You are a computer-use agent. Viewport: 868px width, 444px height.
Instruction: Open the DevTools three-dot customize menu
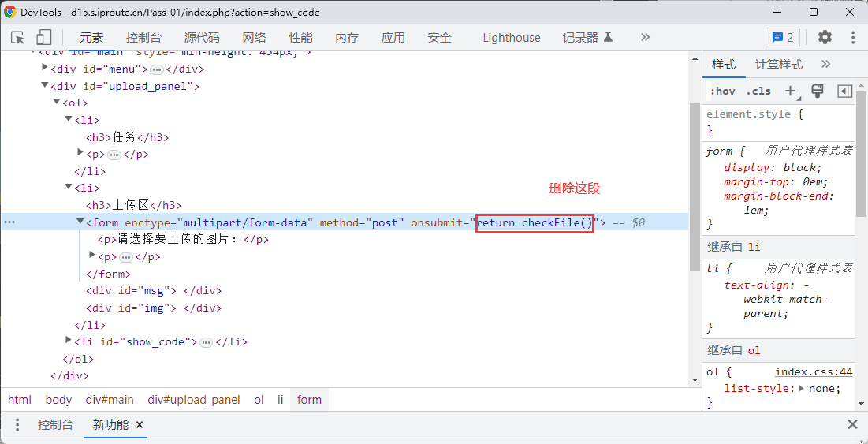(x=853, y=37)
